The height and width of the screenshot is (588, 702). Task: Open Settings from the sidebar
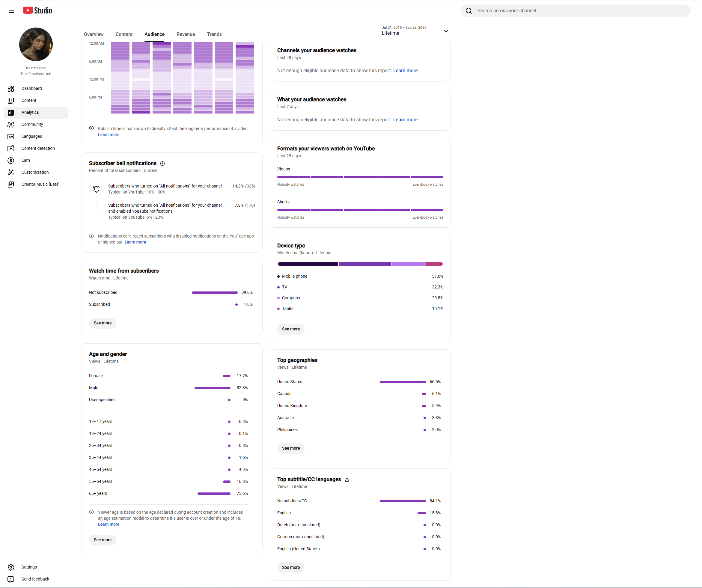tap(36, 567)
